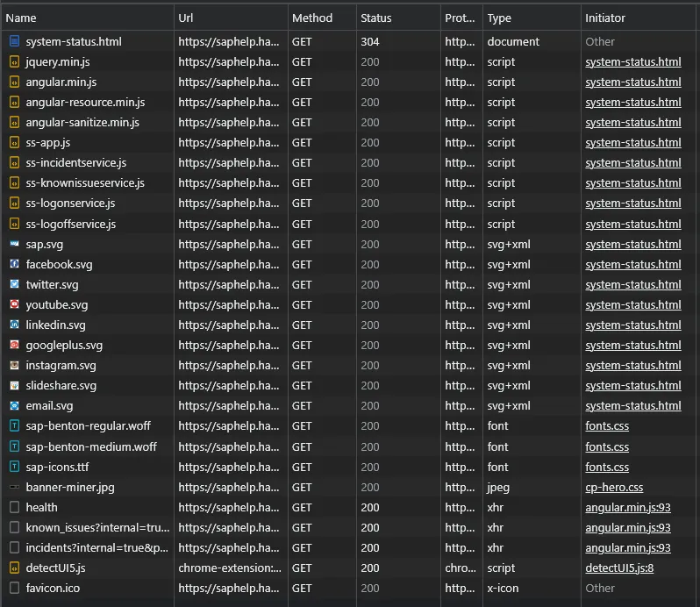Open the Initiator column header
Viewport: 700px width, 607px height.
coord(605,18)
